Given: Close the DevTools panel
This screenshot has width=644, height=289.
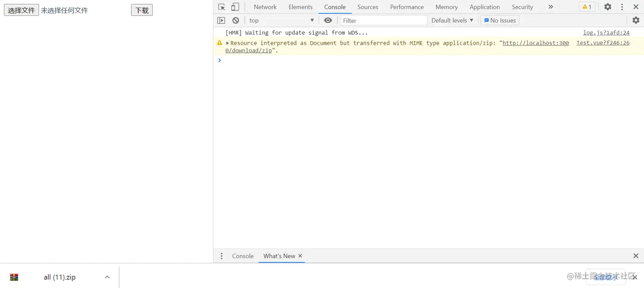Looking at the screenshot, I should click(636, 7).
